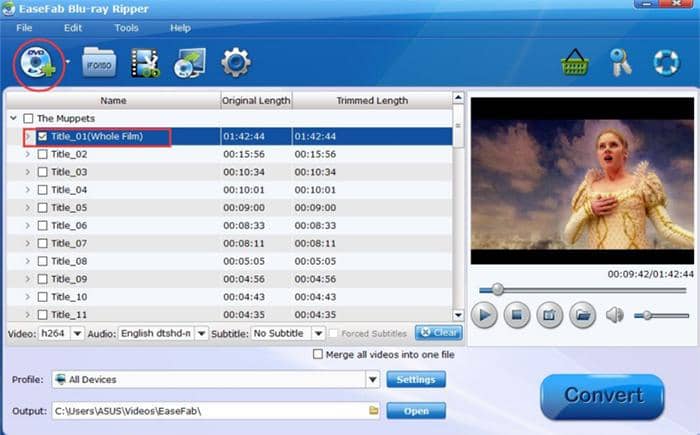Check the Title_05 checkbox
The image size is (700, 435).
[42, 208]
